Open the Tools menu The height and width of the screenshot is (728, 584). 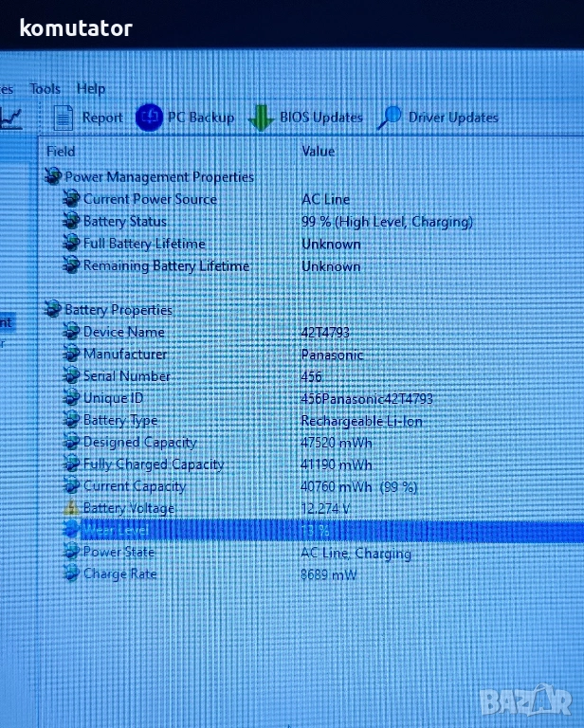pos(45,88)
